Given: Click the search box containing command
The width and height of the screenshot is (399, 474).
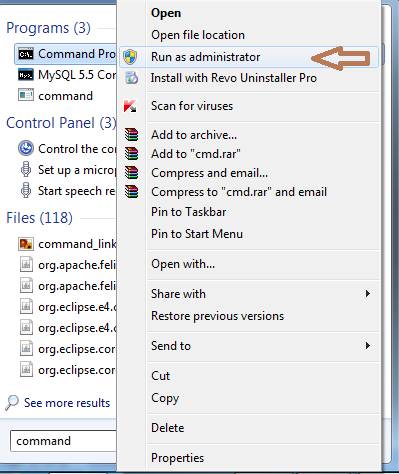Looking at the screenshot, I should pos(63,441).
